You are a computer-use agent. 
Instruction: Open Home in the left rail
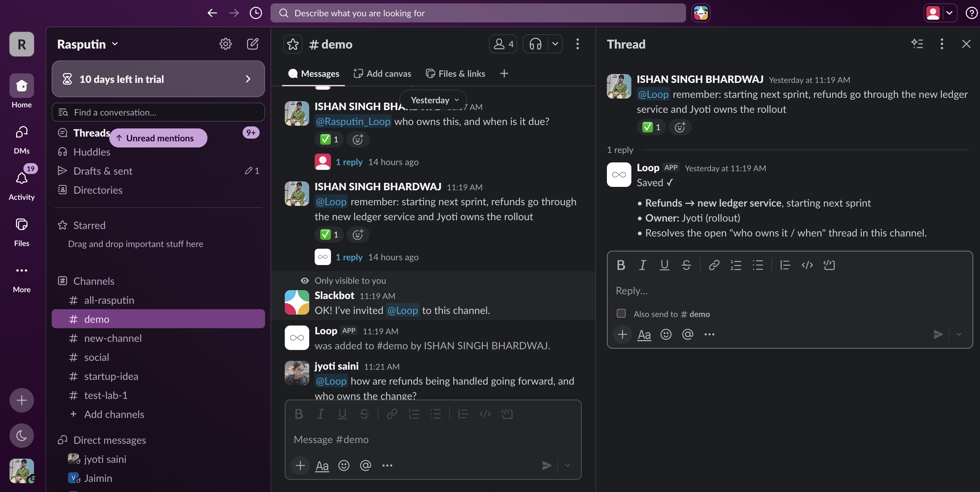click(22, 91)
